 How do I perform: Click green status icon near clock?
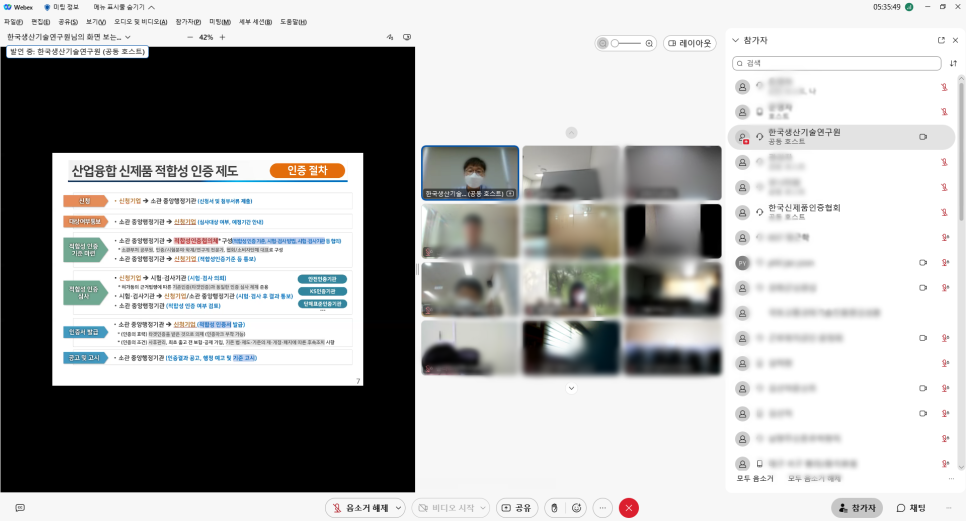tap(910, 7)
